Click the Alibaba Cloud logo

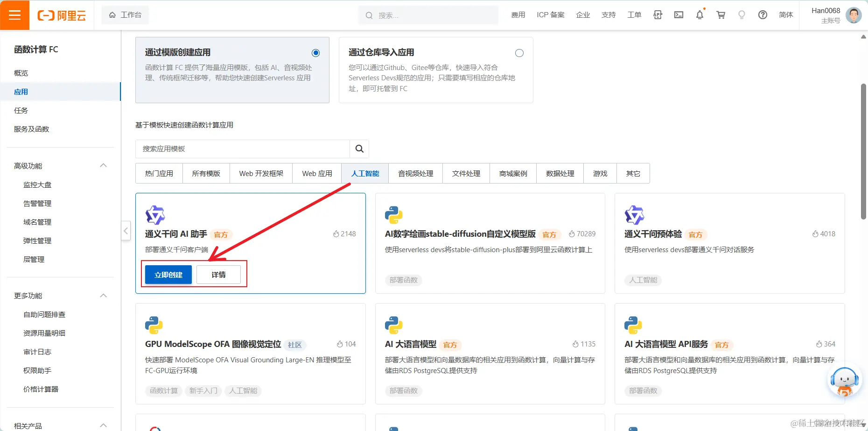tap(61, 15)
